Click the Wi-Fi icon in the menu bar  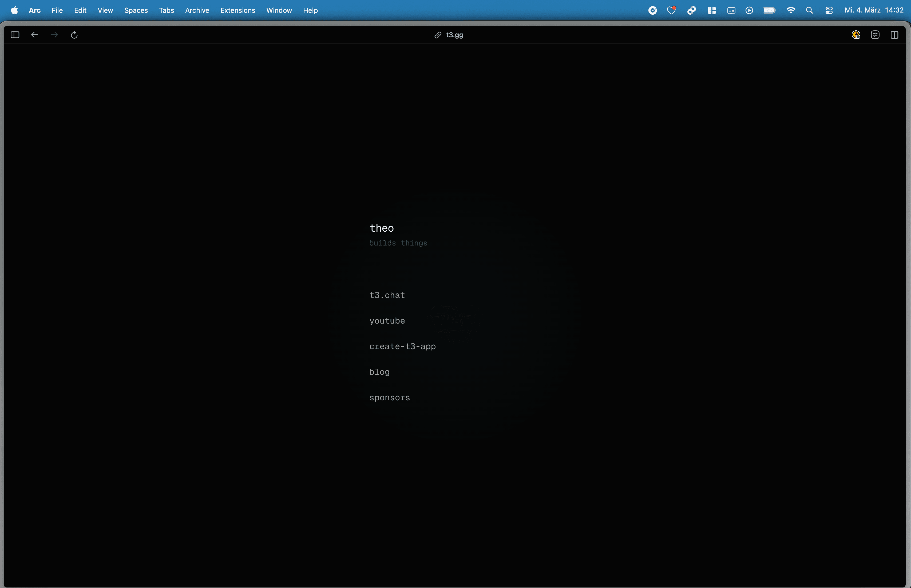coord(791,10)
